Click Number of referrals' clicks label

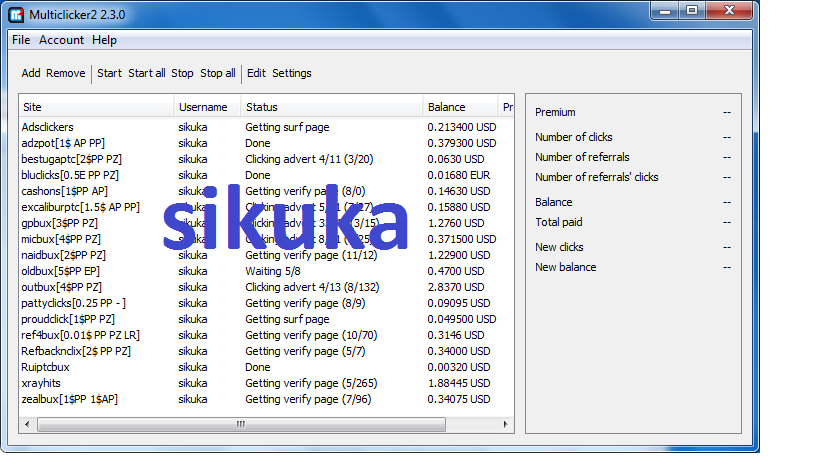[596, 177]
